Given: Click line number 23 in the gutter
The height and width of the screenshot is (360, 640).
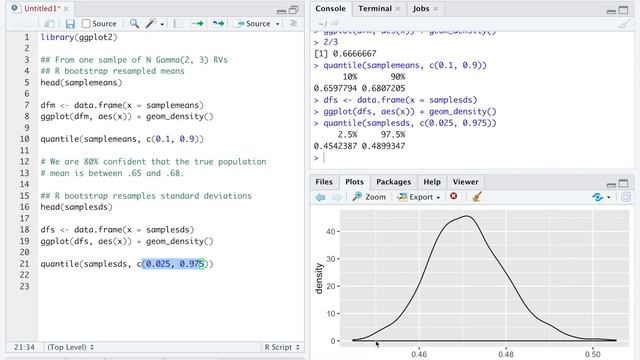Looking at the screenshot, I should click(x=24, y=287).
